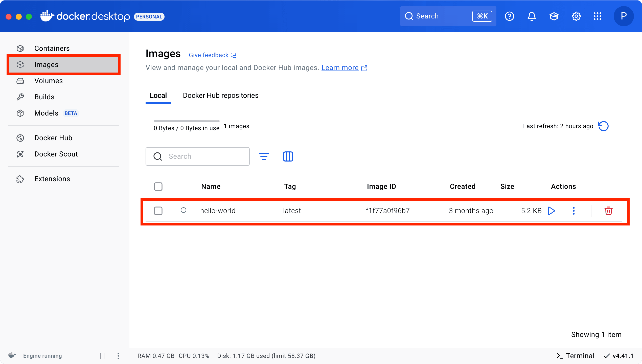The height and width of the screenshot is (364, 642).
Task: Sort by Size column header
Action: coord(507,187)
